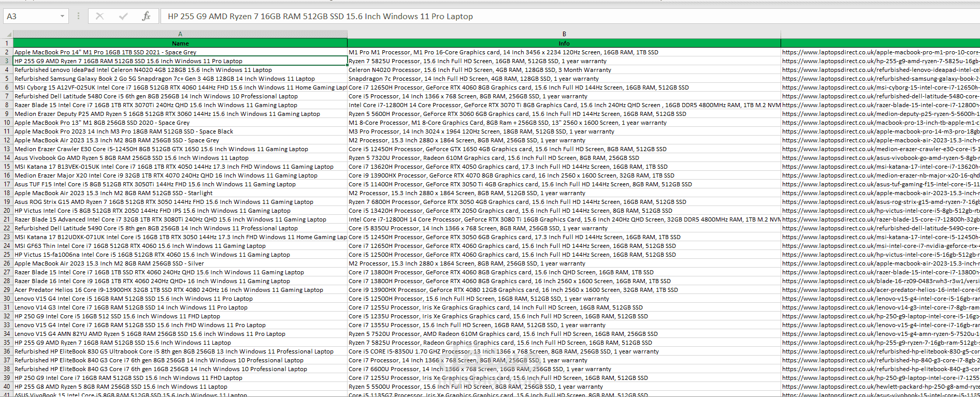Screen dimensions: 980x397
Task: Select the Refurbished Lenovo IdeaPad Celeron N4020 cell
Action: coord(180,70)
